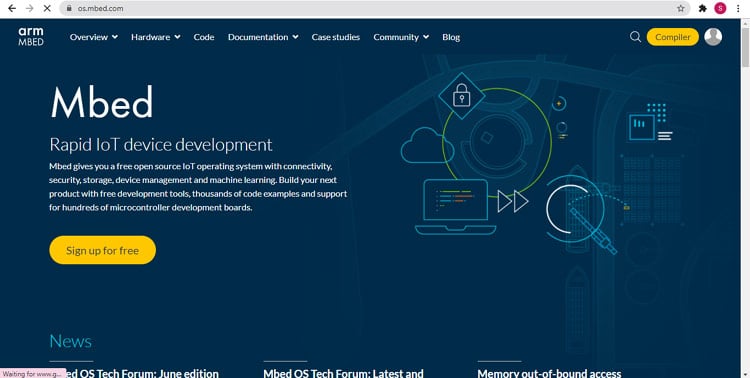Image resolution: width=750 pixels, height=378 pixels.
Task: Bookmark this page with the star icon
Action: pyautogui.click(x=681, y=8)
